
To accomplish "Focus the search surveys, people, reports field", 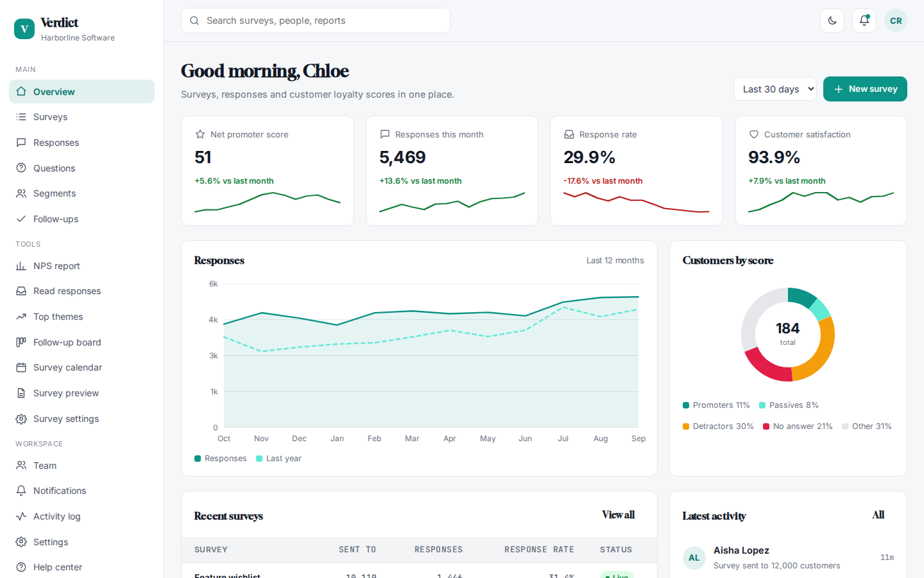I will coord(316,21).
